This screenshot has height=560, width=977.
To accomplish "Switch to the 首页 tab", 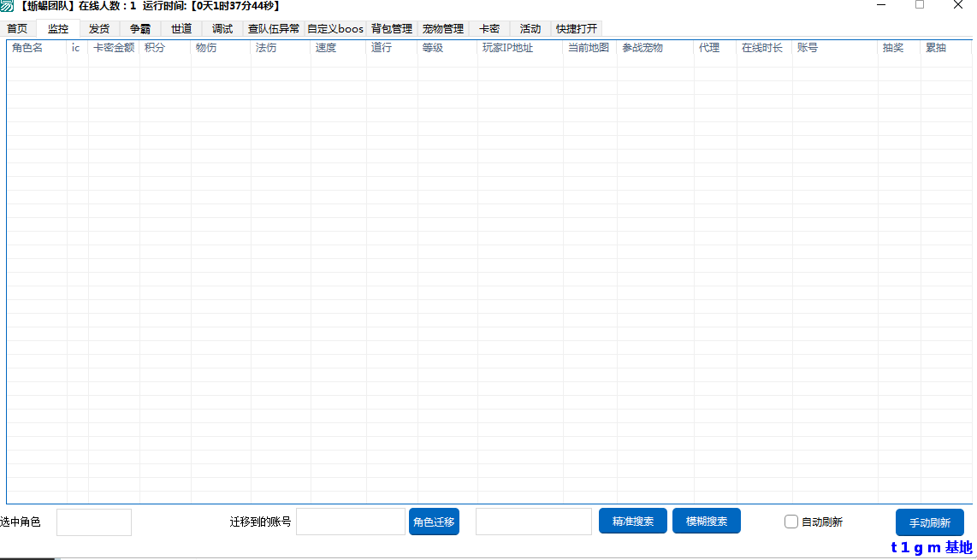I will point(16,27).
